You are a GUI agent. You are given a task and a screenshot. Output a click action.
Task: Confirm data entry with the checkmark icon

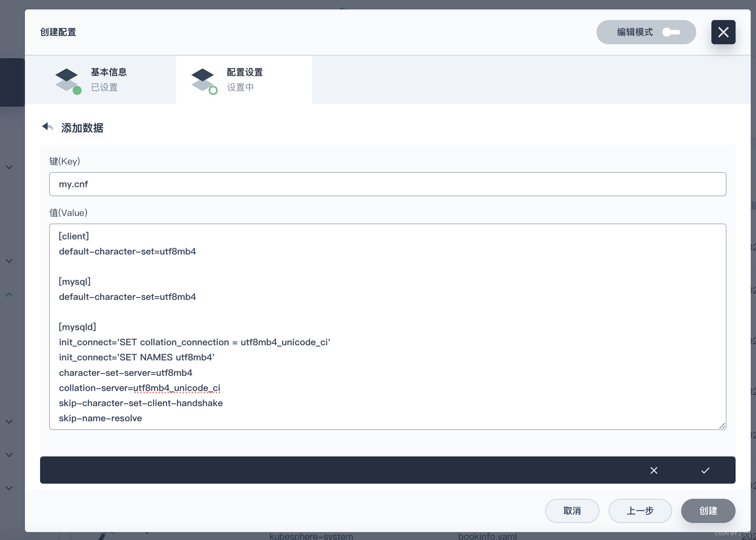coord(705,470)
